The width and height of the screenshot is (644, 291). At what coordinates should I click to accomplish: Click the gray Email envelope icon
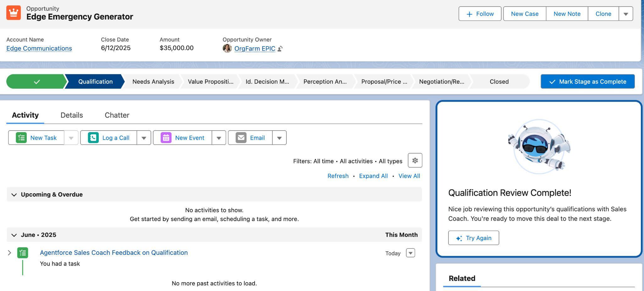pos(241,138)
